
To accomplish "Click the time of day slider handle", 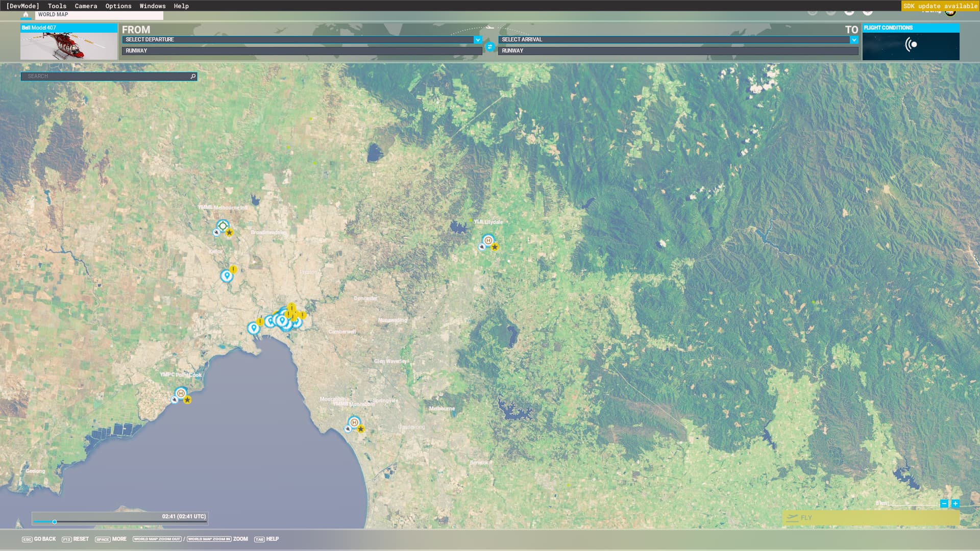I will 55,522.
